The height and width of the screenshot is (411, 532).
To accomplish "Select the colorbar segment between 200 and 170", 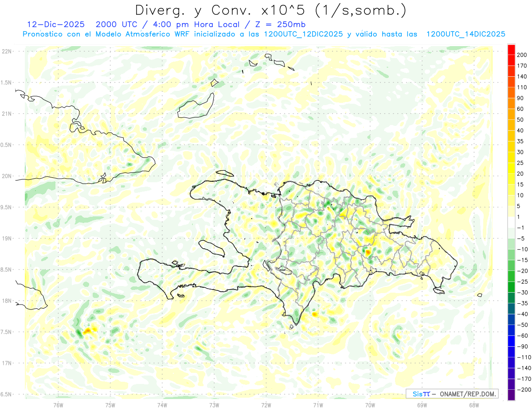I will (511, 60).
